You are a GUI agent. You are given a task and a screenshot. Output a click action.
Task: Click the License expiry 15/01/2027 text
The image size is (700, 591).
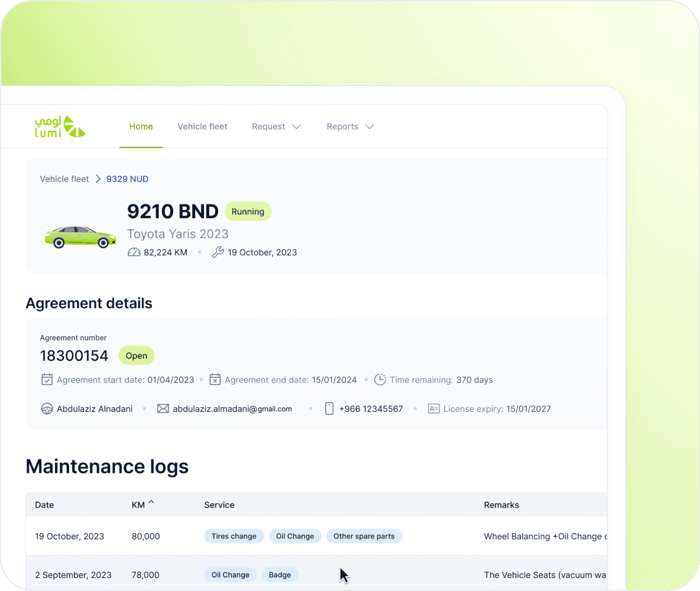click(x=497, y=409)
